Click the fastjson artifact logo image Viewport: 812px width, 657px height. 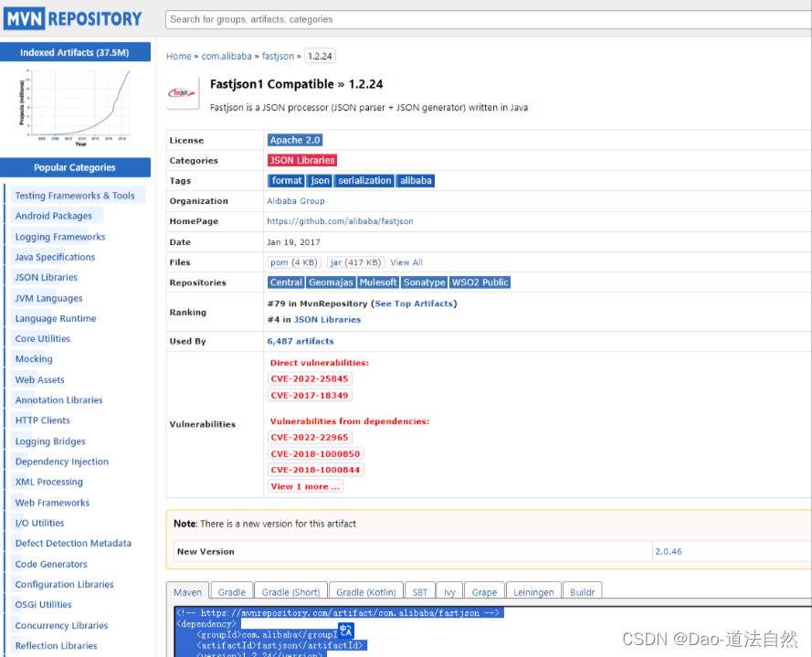[x=182, y=91]
